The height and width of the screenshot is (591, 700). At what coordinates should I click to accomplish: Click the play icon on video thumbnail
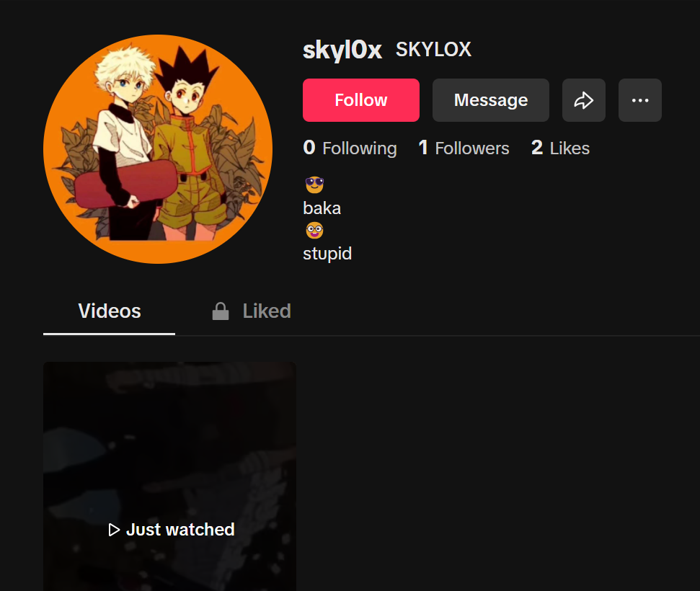(114, 530)
